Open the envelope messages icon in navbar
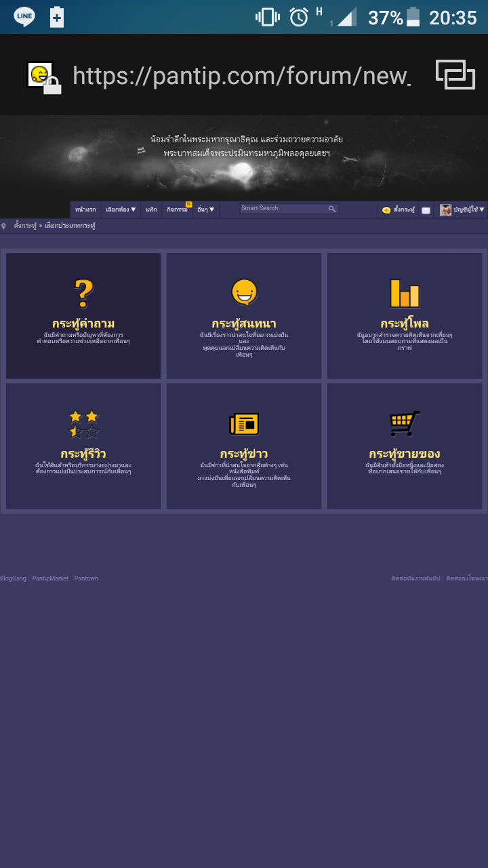This screenshot has width=488, height=868. tap(426, 210)
